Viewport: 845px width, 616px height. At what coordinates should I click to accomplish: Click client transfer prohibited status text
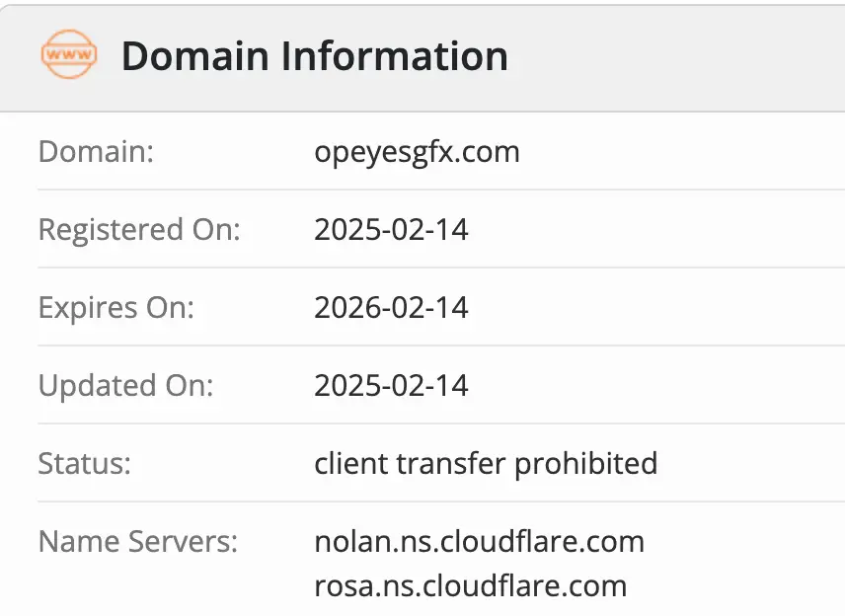coord(486,463)
